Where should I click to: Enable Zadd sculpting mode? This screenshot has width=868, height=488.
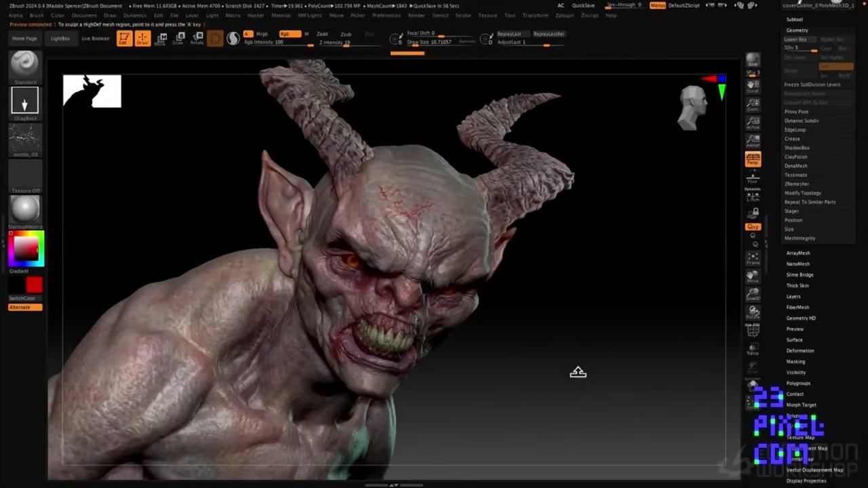point(322,34)
